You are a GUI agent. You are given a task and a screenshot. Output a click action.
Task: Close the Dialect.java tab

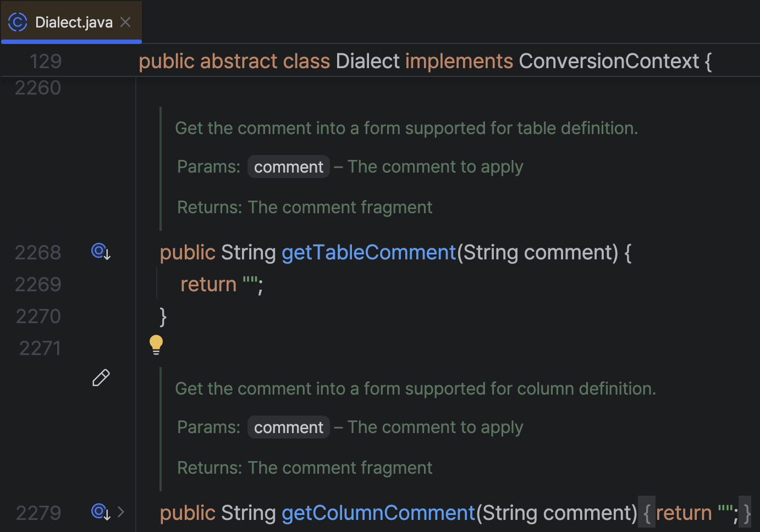pyautogui.click(x=125, y=22)
